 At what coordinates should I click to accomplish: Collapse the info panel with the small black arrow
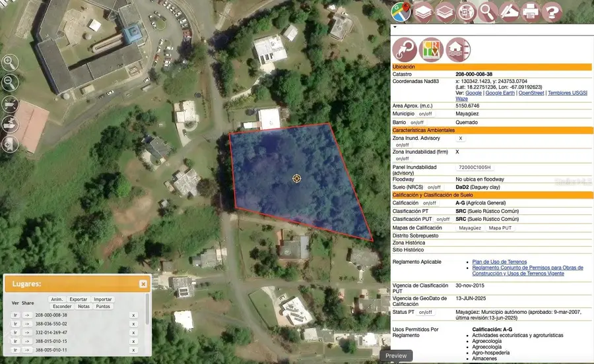[395, 27]
